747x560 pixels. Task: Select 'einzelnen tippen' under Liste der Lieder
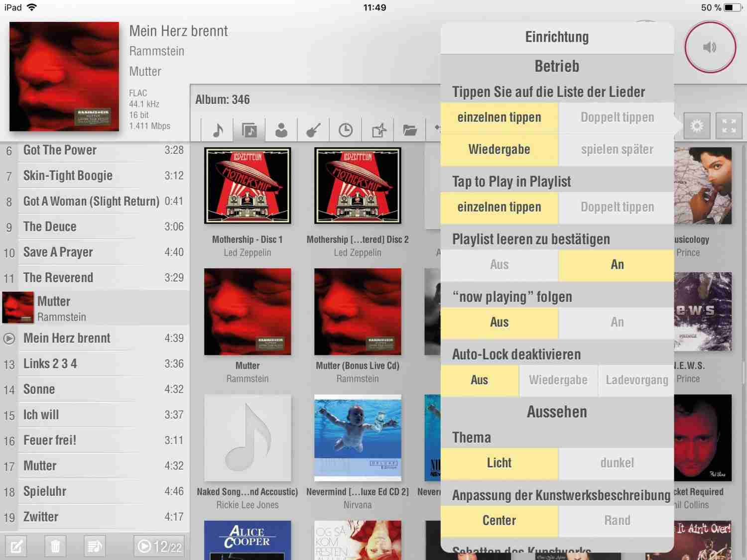click(499, 117)
